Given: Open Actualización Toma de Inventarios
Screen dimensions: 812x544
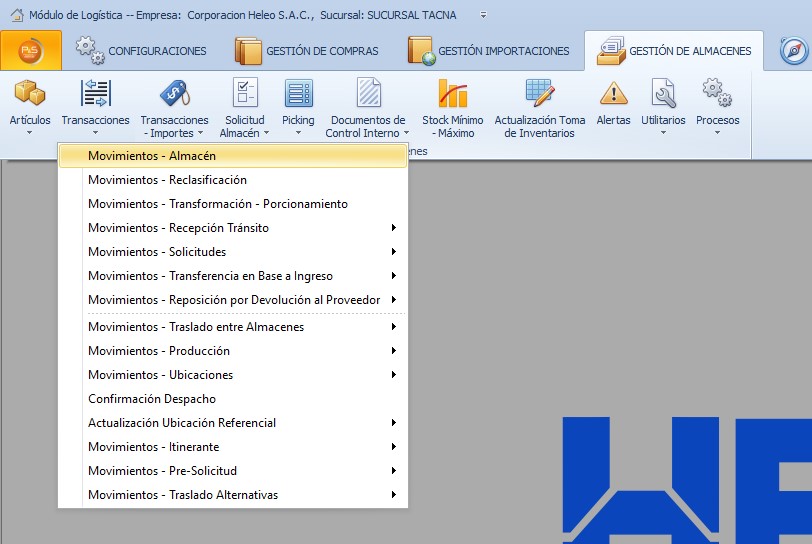Looking at the screenshot, I should click(540, 94).
